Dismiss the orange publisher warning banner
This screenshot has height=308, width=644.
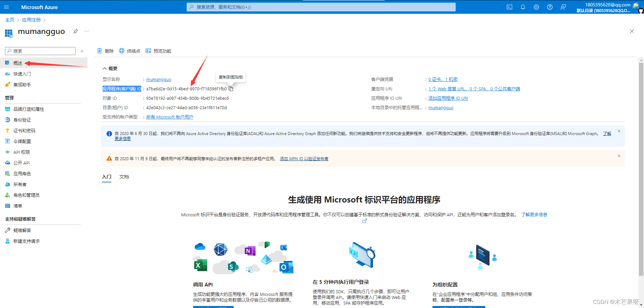(619, 156)
